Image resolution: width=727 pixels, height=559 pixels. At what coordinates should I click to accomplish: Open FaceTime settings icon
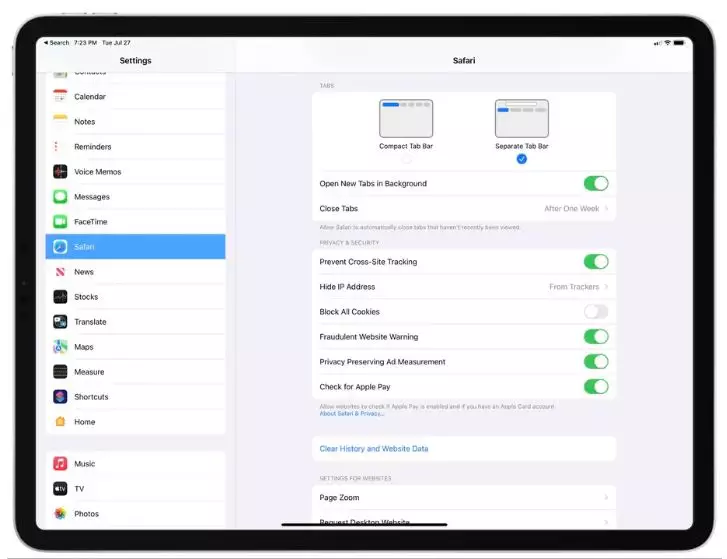click(60, 222)
